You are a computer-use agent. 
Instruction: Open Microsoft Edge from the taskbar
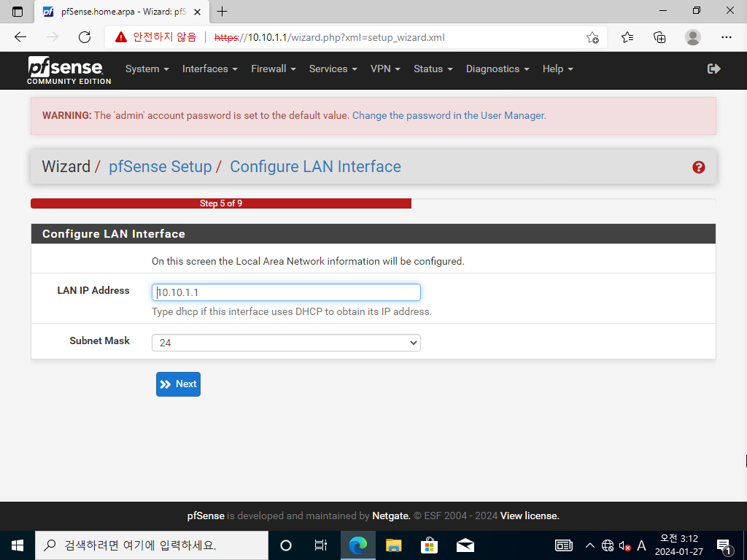click(357, 545)
